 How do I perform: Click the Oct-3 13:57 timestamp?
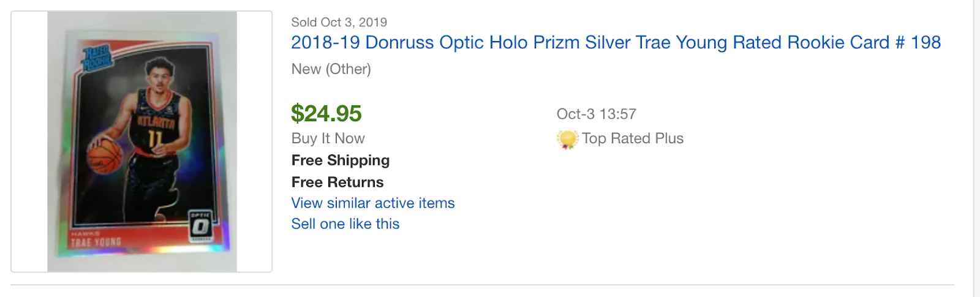tap(597, 115)
